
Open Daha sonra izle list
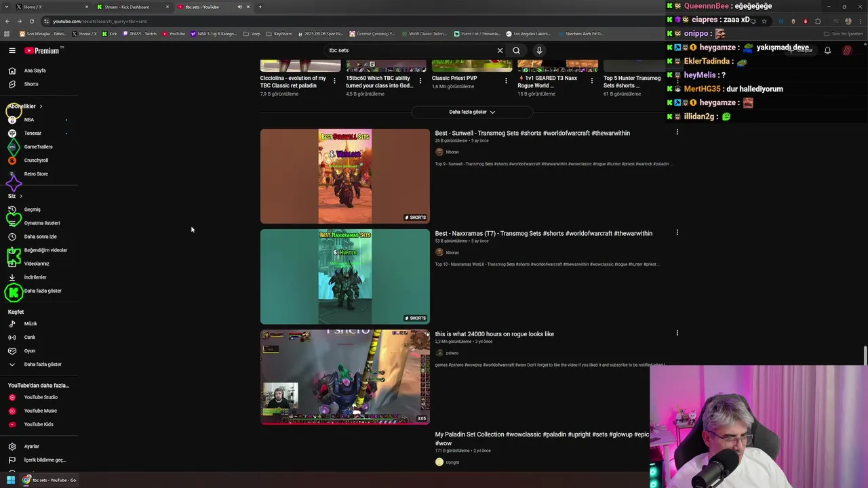pyautogui.click(x=39, y=237)
